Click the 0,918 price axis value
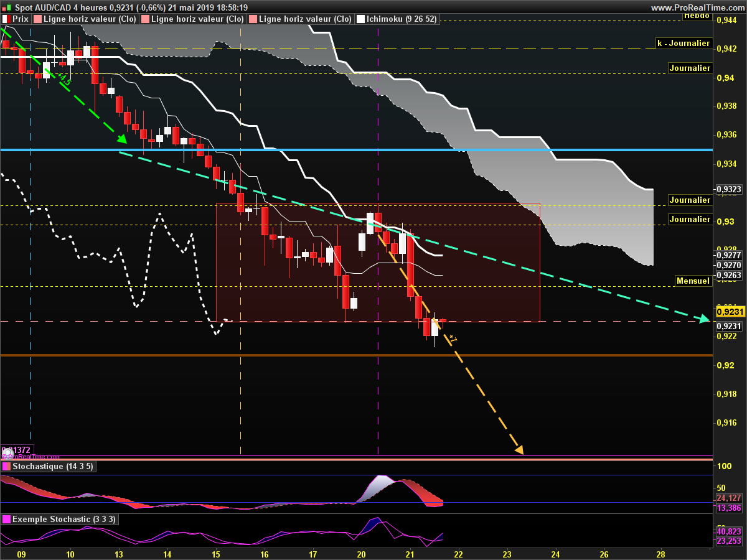This screenshot has width=747, height=560. (726, 393)
